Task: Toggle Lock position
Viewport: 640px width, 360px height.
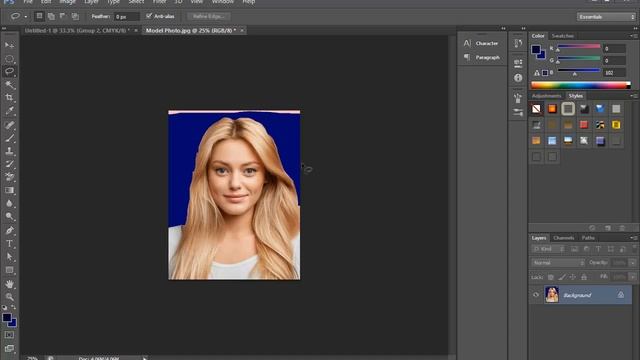Action: [x=573, y=277]
